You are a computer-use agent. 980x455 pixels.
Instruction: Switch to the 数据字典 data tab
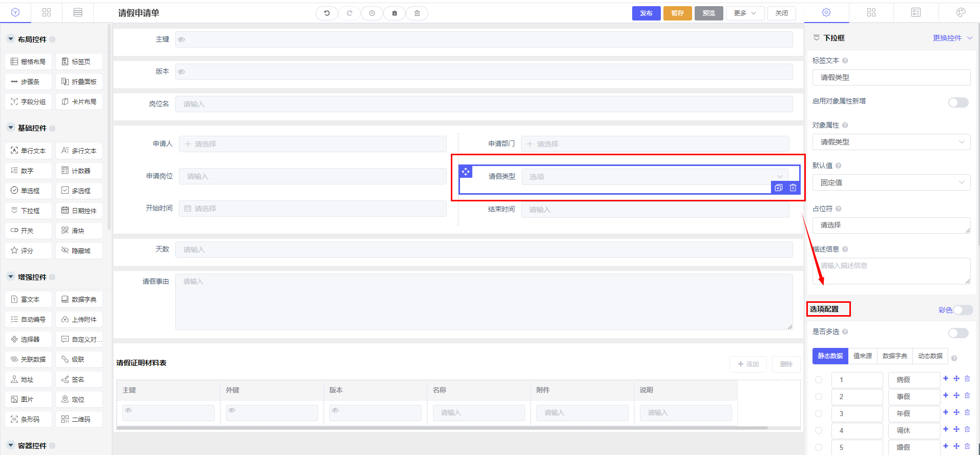(x=894, y=356)
